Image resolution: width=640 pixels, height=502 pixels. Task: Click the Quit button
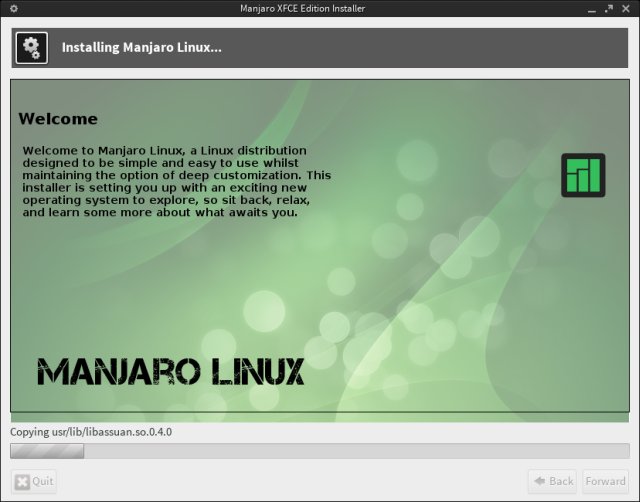click(34, 482)
